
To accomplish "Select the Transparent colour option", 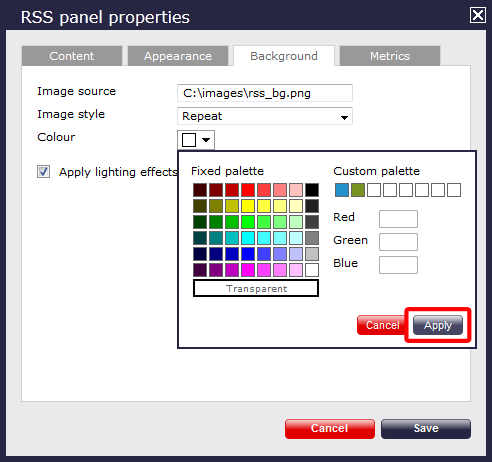I will click(x=256, y=288).
